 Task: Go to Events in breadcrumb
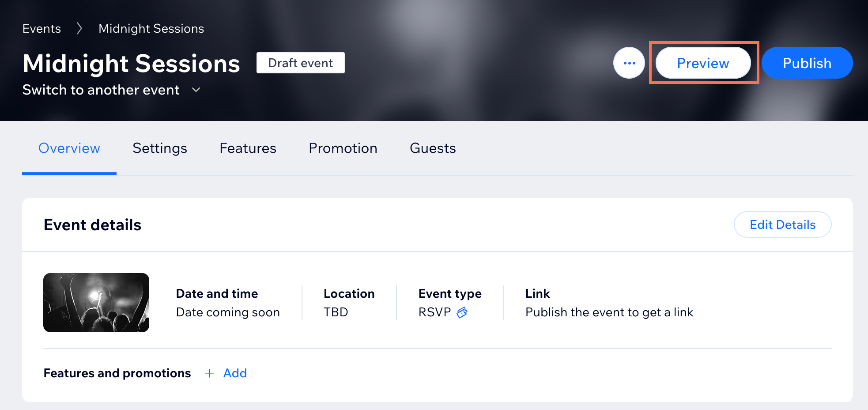42,29
